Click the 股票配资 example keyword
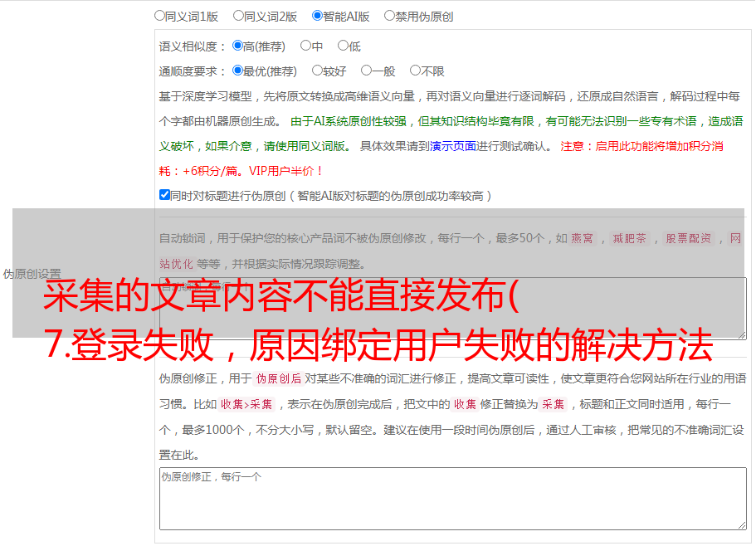This screenshot has height=546, width=756. (688, 238)
